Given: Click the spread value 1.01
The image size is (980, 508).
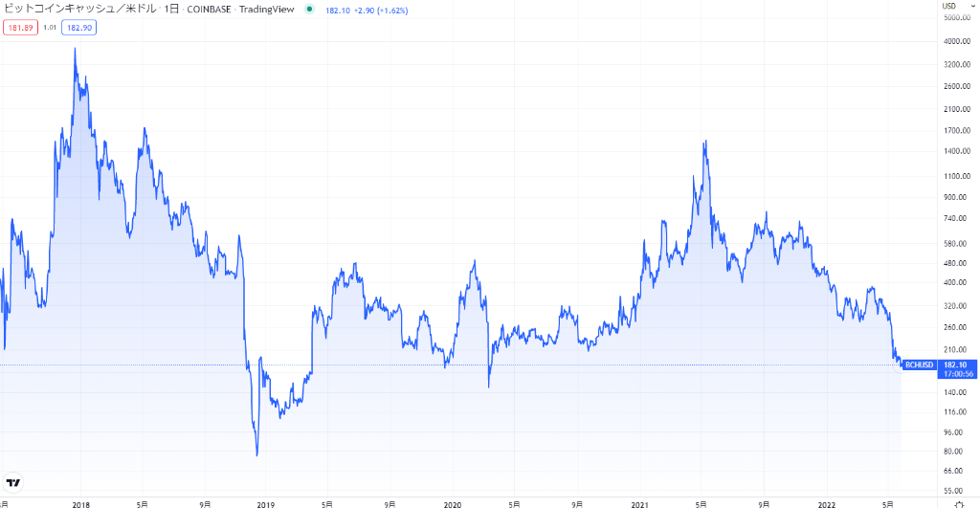Looking at the screenshot, I should 50,28.
